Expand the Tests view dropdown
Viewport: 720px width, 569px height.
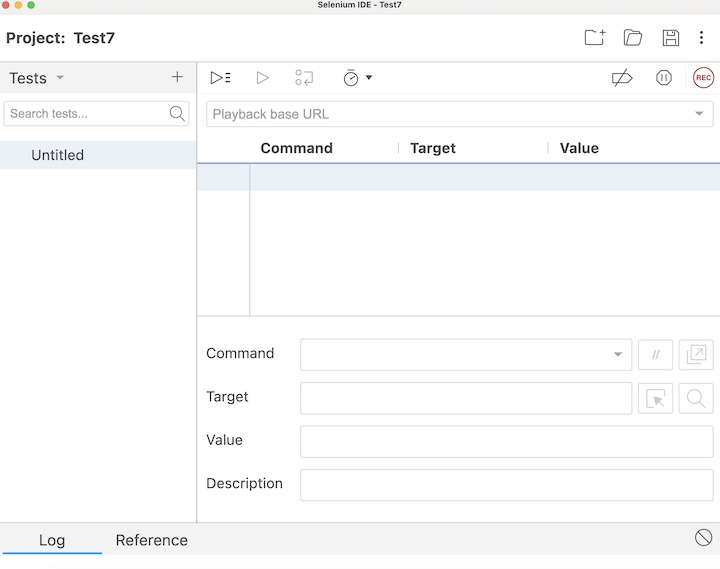pos(60,78)
